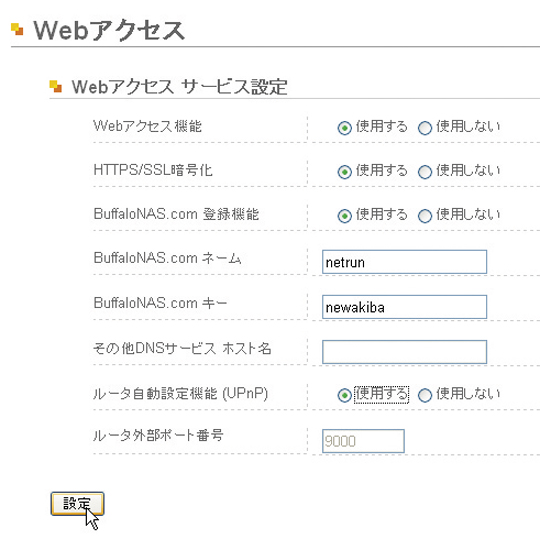Turn on ルータ自動設定機能 (UPnP) 使用する
540x550 pixels.
[344, 395]
